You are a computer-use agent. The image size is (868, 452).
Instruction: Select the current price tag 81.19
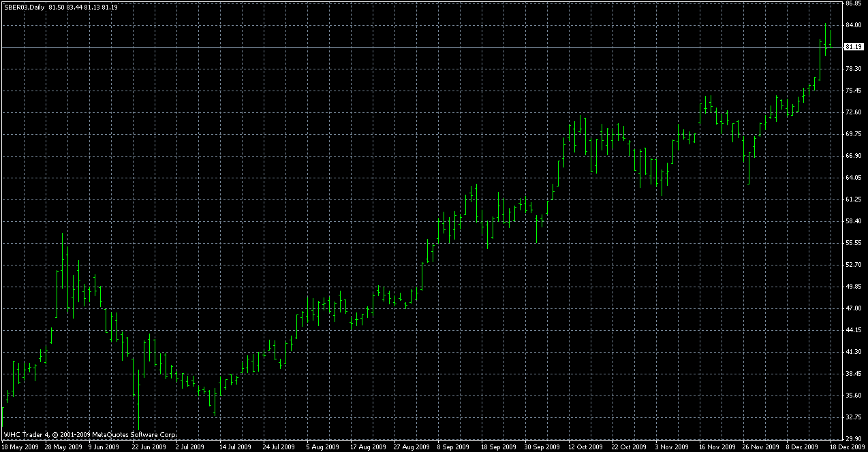tap(853, 47)
